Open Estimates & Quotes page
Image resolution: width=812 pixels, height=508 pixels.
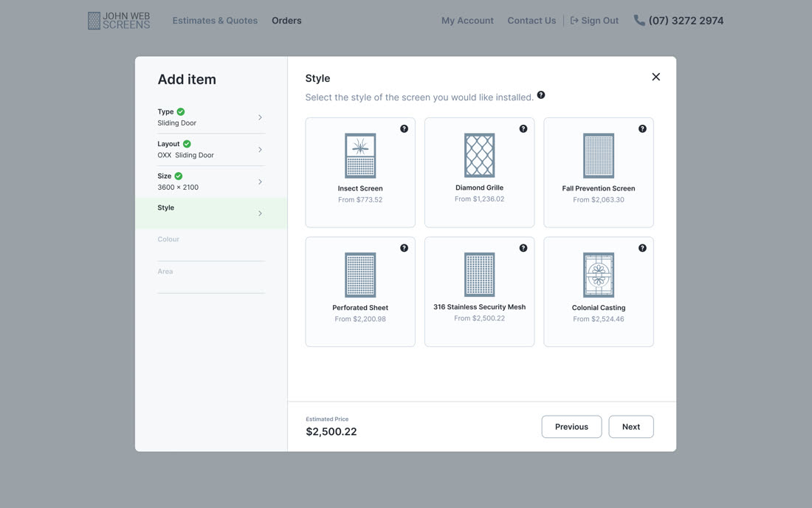(215, 21)
